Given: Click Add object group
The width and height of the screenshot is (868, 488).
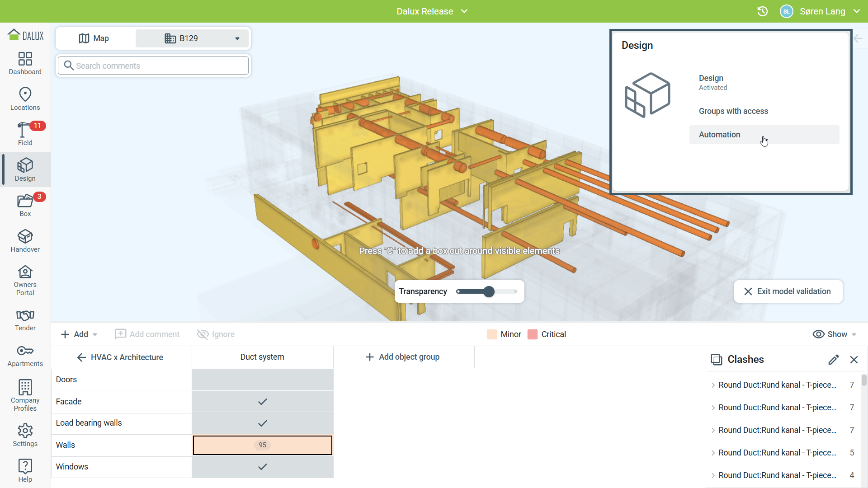Looking at the screenshot, I should [402, 357].
